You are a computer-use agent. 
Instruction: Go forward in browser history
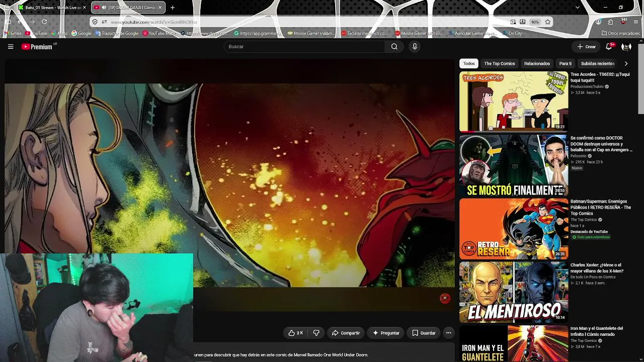pyautogui.click(x=32, y=22)
